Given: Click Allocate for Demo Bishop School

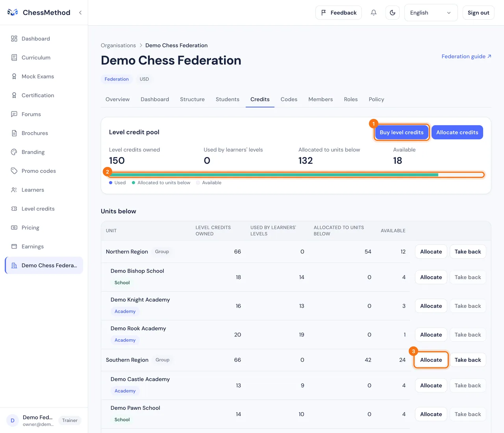Looking at the screenshot, I should (x=431, y=277).
